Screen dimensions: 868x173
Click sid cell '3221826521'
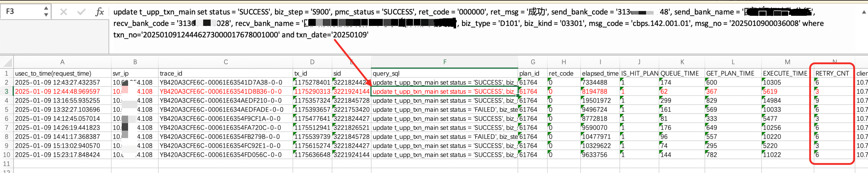pos(351,128)
